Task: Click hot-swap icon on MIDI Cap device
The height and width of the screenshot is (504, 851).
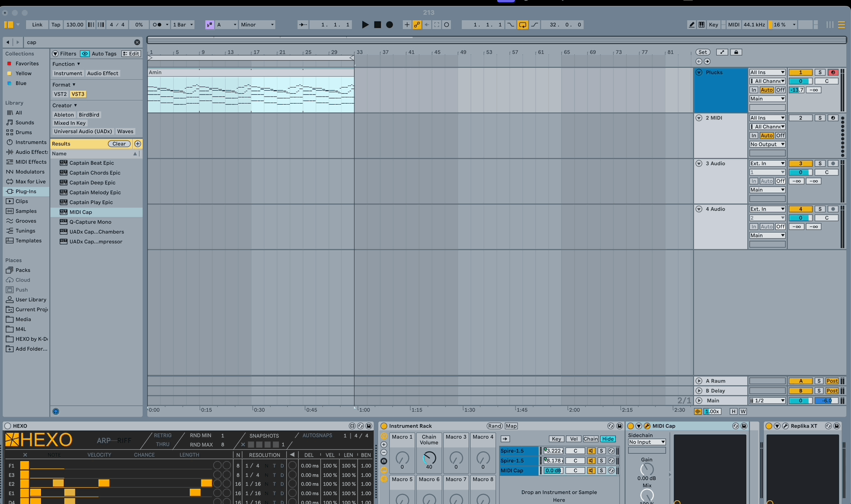Action: [735, 426]
